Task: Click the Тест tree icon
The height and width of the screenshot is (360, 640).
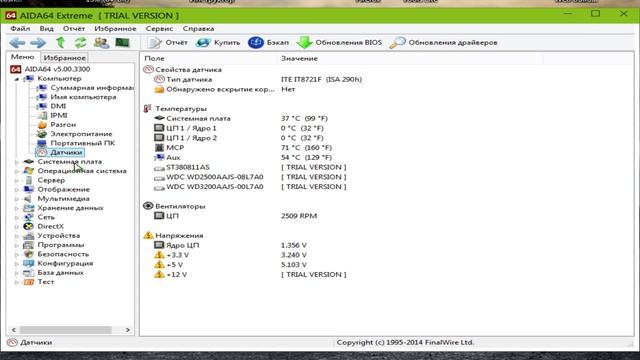Action: 29,282
